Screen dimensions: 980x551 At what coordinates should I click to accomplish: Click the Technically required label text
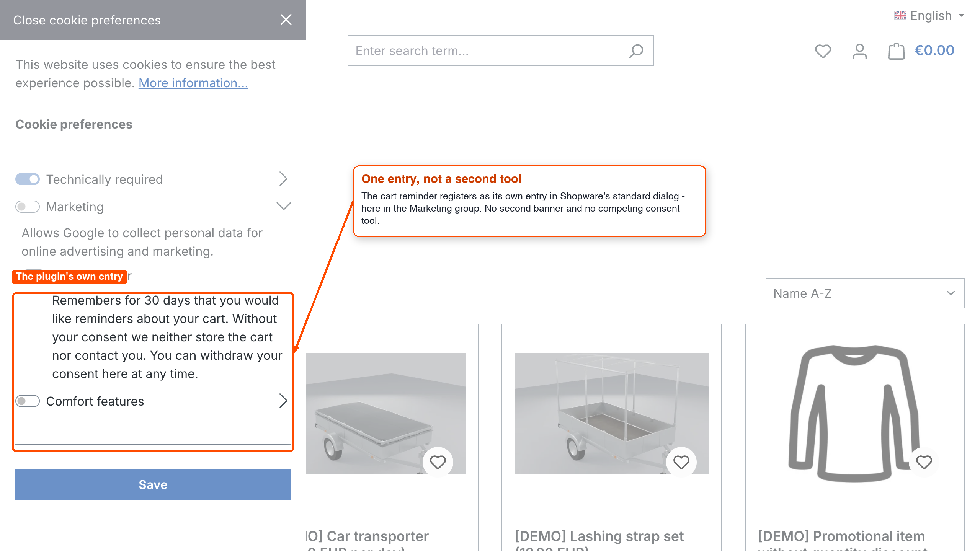105,179
